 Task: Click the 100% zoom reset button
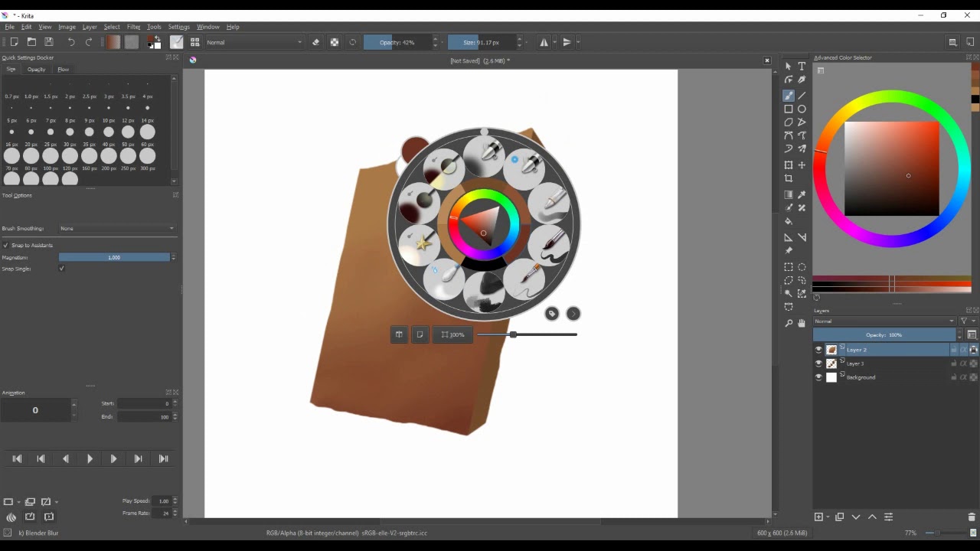tap(453, 334)
